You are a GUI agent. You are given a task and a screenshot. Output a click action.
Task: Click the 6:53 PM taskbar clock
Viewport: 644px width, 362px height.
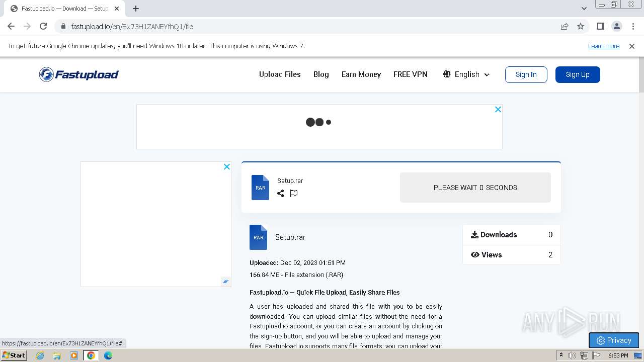[x=618, y=355]
